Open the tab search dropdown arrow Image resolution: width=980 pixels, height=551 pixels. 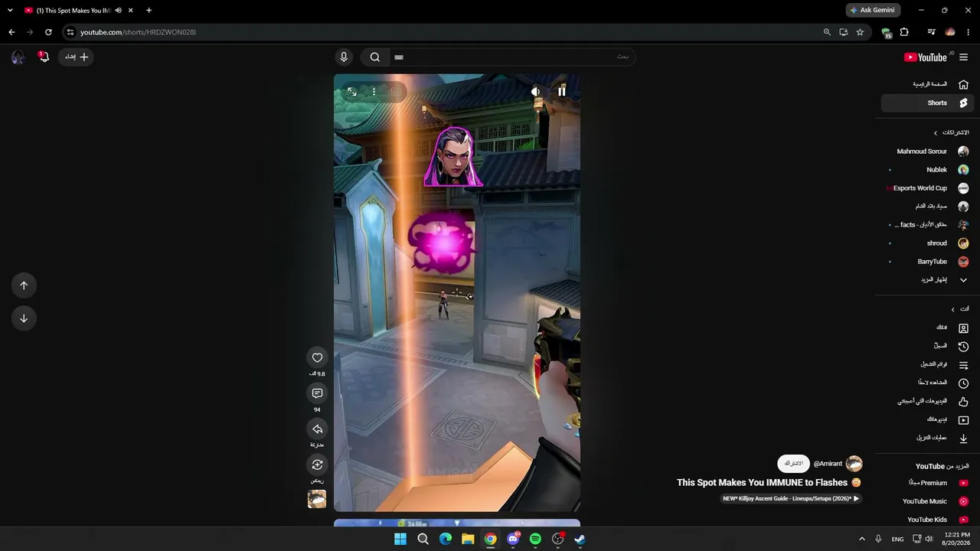[10, 11]
